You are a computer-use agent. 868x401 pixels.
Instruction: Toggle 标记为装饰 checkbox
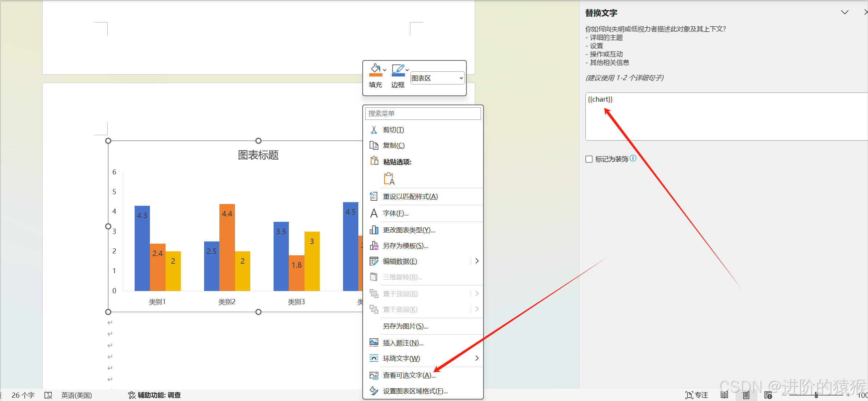click(x=589, y=159)
